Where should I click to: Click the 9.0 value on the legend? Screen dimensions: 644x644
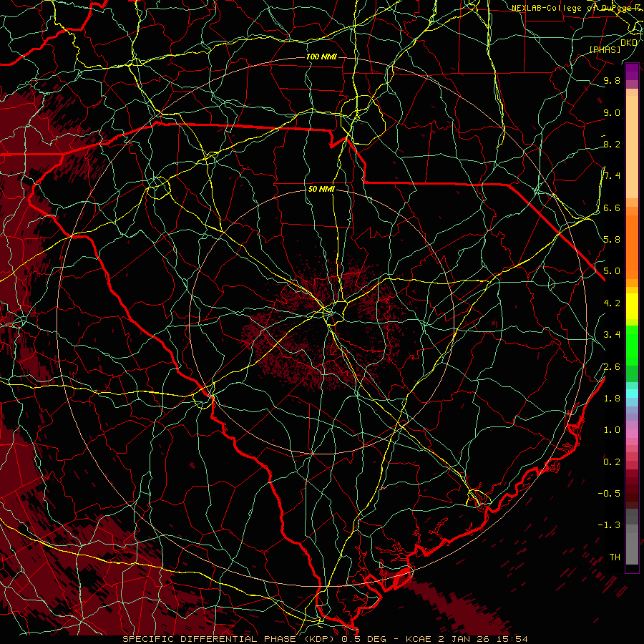click(x=612, y=112)
